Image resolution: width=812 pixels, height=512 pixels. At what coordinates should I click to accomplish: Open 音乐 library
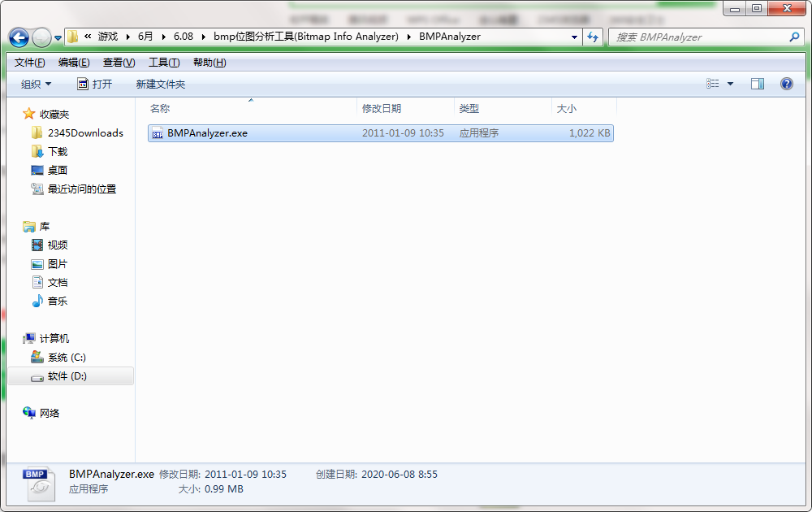[58, 301]
